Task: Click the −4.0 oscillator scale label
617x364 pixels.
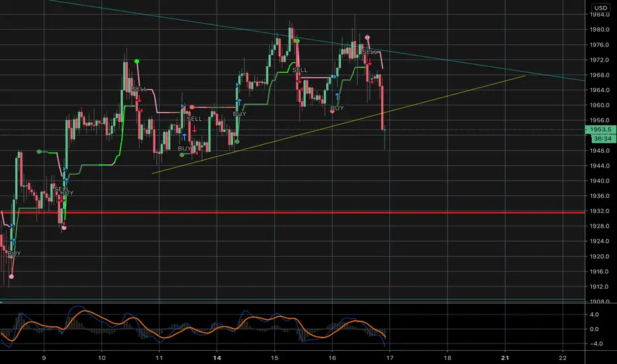Action: click(x=595, y=343)
